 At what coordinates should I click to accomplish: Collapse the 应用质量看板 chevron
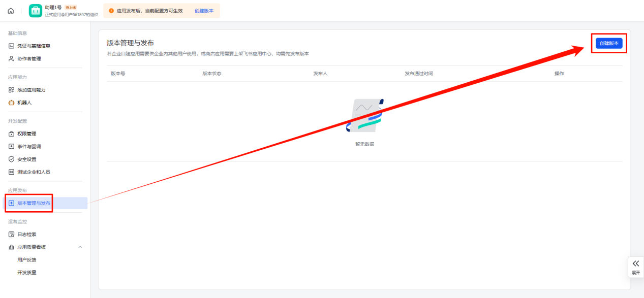click(80, 247)
